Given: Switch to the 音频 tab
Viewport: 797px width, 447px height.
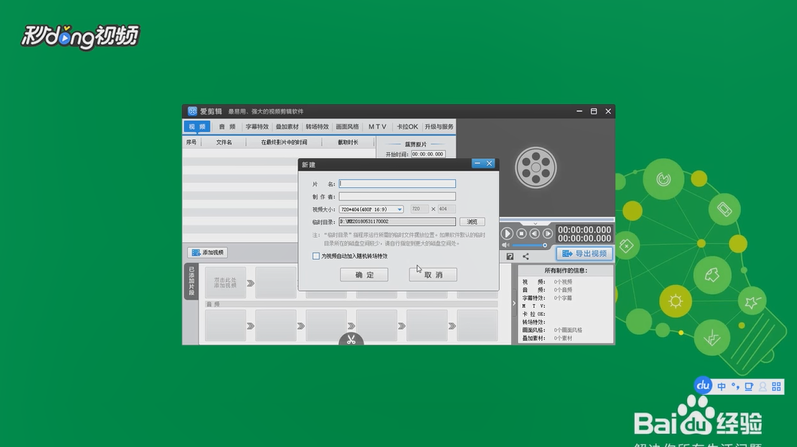Looking at the screenshot, I should pos(227,127).
